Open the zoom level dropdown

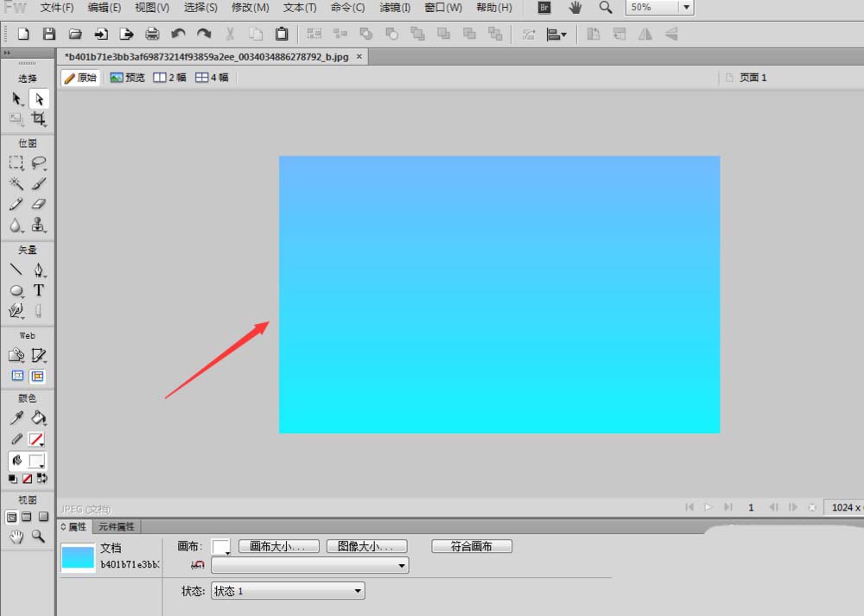pyautogui.click(x=686, y=7)
